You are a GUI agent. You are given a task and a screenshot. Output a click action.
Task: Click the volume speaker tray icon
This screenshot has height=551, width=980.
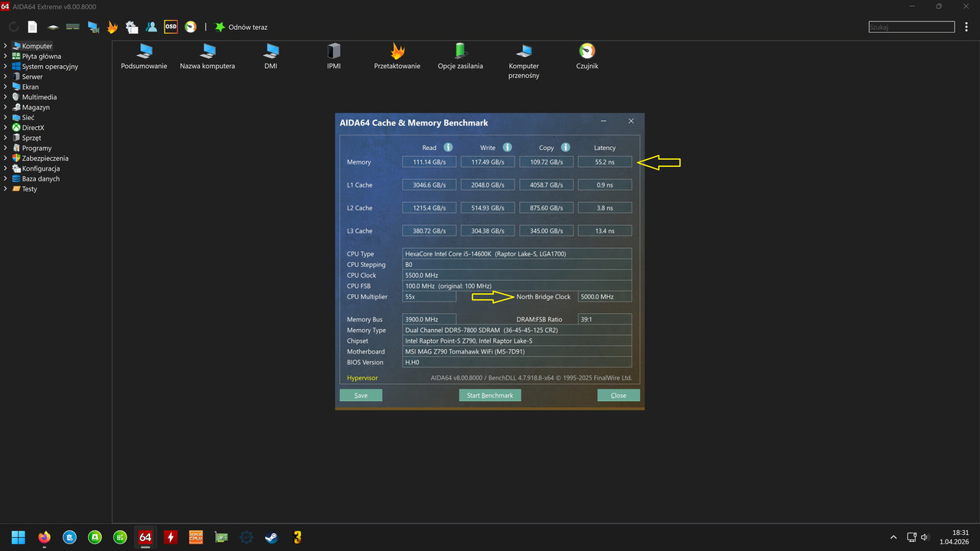tap(924, 537)
